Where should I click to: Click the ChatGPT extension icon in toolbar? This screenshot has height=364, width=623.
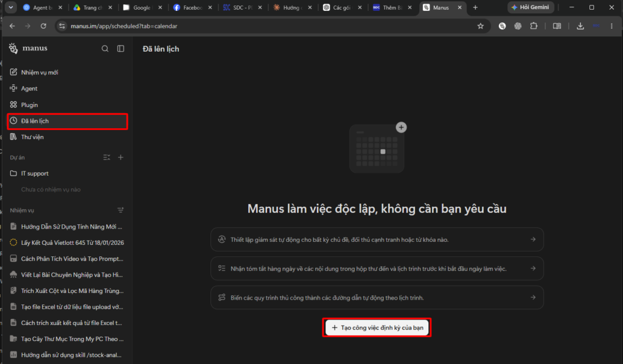click(x=518, y=26)
